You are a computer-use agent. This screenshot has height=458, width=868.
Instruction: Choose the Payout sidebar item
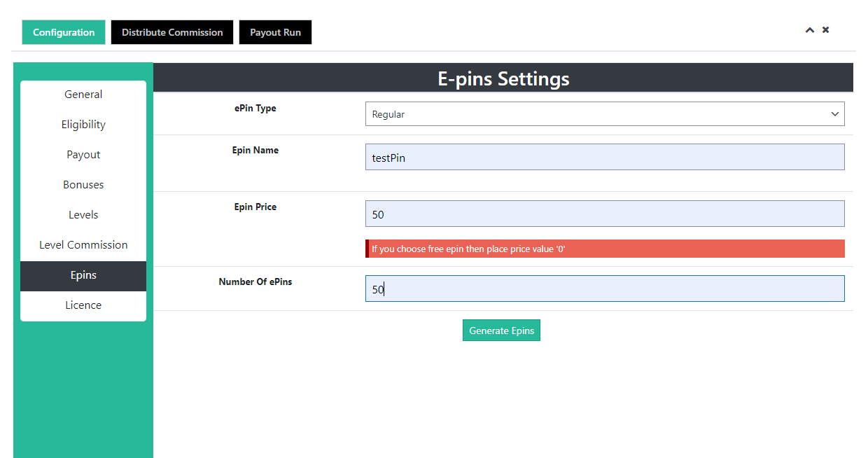click(83, 155)
